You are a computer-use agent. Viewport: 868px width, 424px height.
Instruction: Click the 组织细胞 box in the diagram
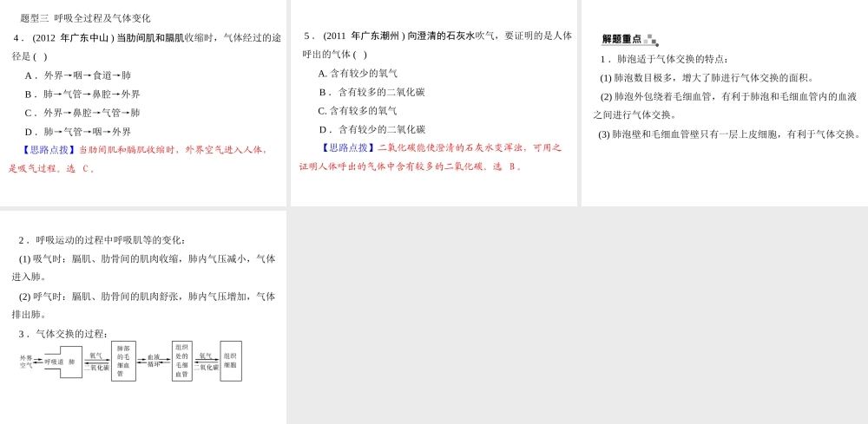click(231, 361)
